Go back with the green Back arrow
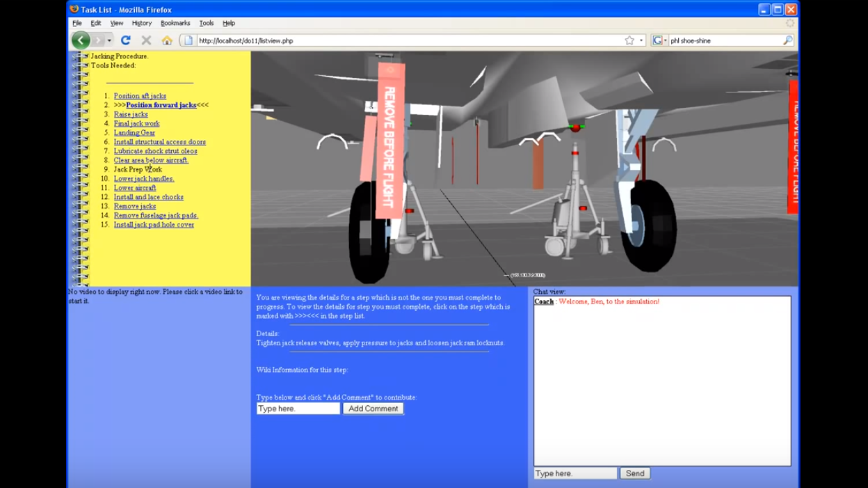The image size is (868, 488). (x=81, y=40)
